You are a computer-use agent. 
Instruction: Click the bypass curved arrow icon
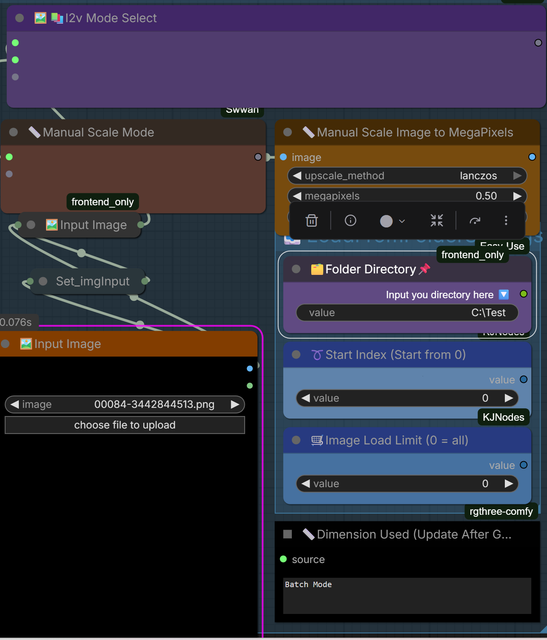pyautogui.click(x=475, y=221)
